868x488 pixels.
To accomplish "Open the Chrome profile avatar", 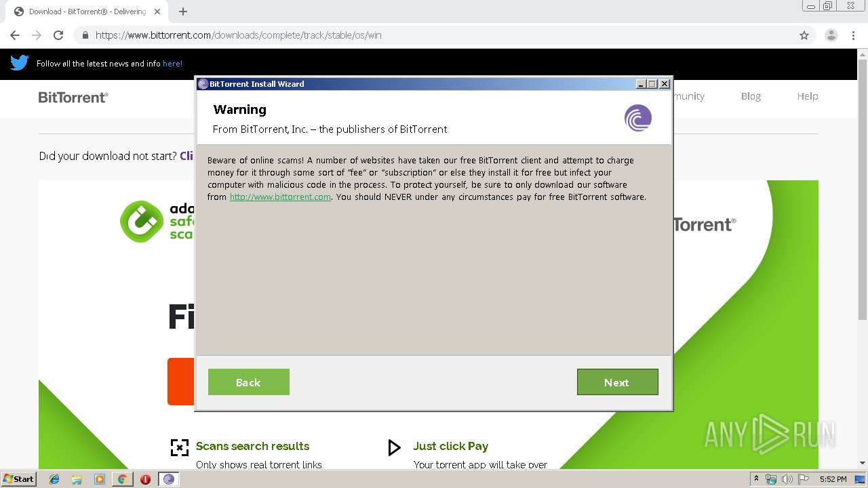I will tap(831, 35).
